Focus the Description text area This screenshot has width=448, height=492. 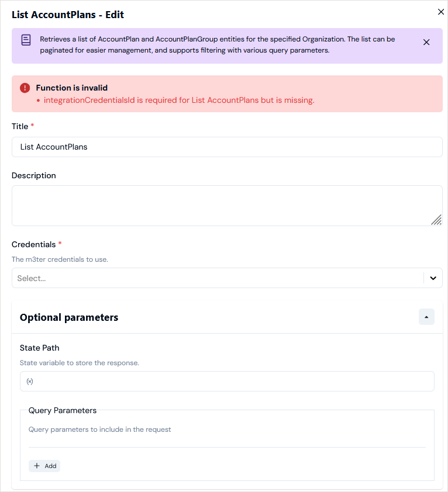pos(227,206)
